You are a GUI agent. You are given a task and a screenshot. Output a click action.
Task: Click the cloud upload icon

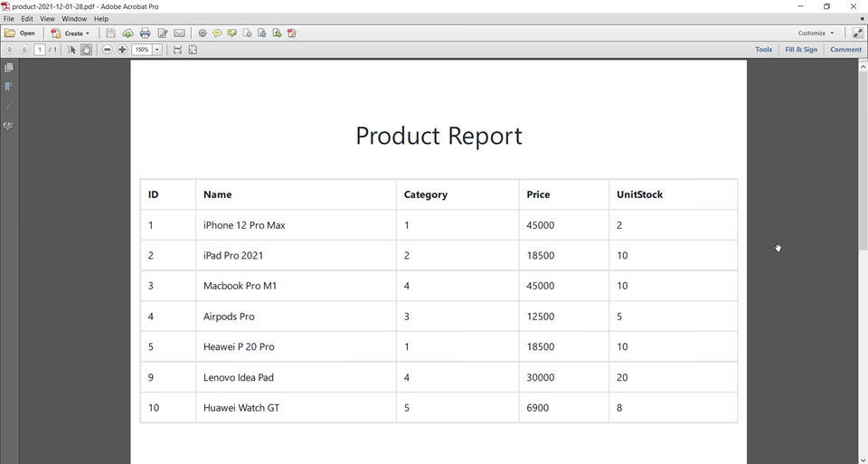point(127,33)
